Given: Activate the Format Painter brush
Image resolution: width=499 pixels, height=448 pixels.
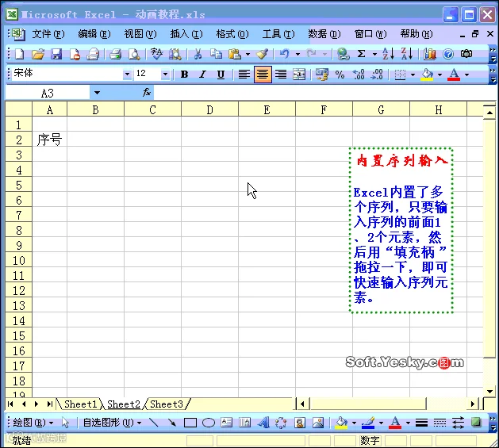Looking at the screenshot, I should (x=263, y=54).
